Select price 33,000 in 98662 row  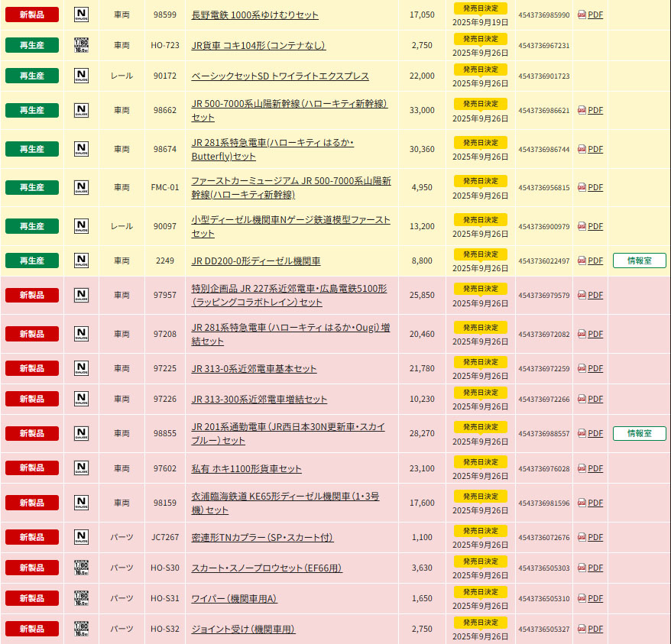(x=422, y=111)
